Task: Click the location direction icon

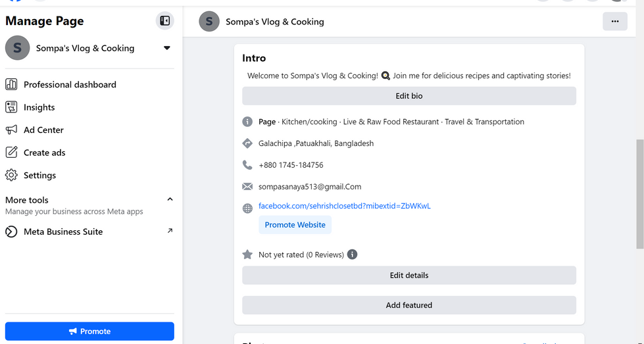Action: click(247, 143)
